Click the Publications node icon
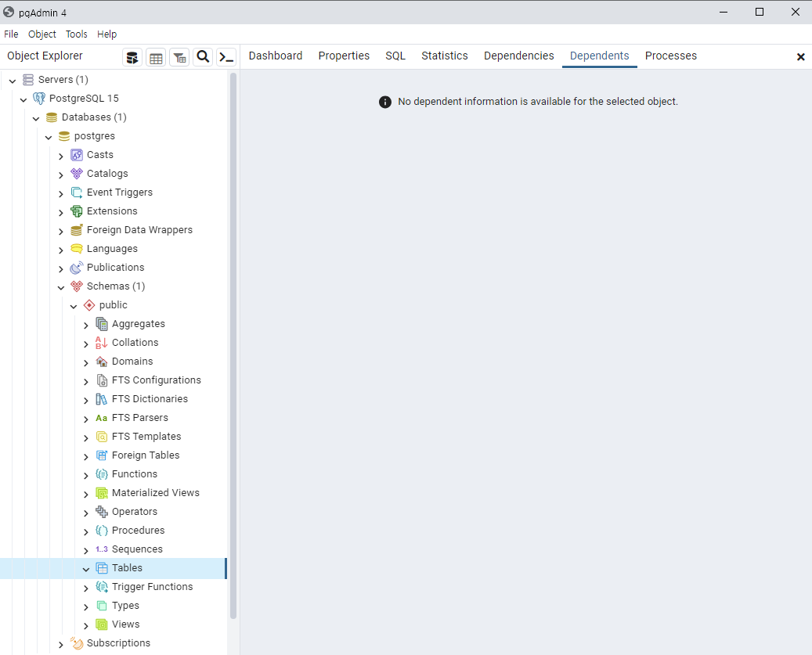Image resolution: width=812 pixels, height=655 pixels. [x=77, y=268]
